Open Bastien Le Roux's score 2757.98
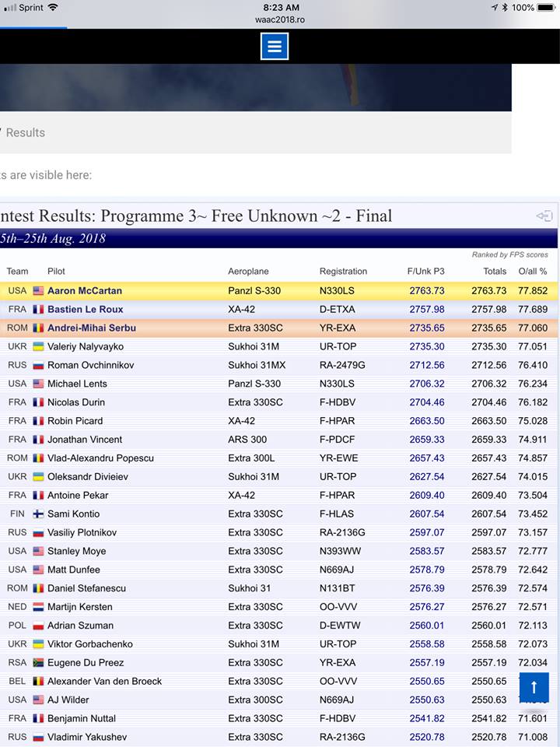Screen dimensions: 560x747 [427, 309]
